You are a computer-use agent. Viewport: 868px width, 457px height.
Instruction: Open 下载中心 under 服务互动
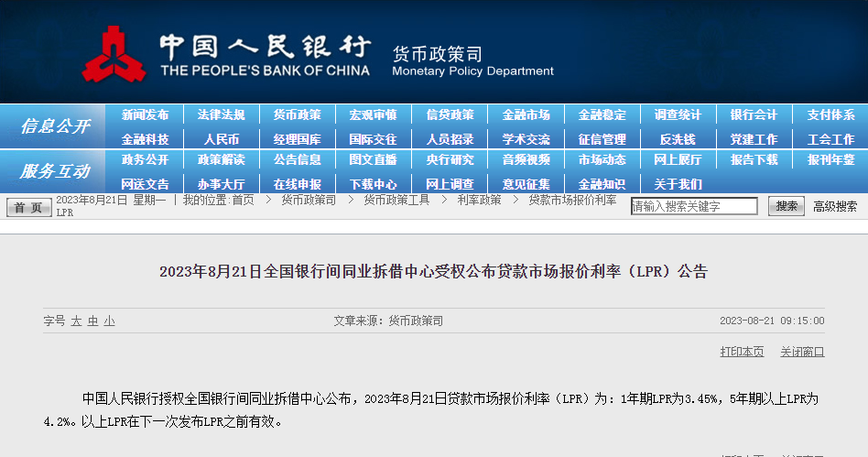point(373,184)
